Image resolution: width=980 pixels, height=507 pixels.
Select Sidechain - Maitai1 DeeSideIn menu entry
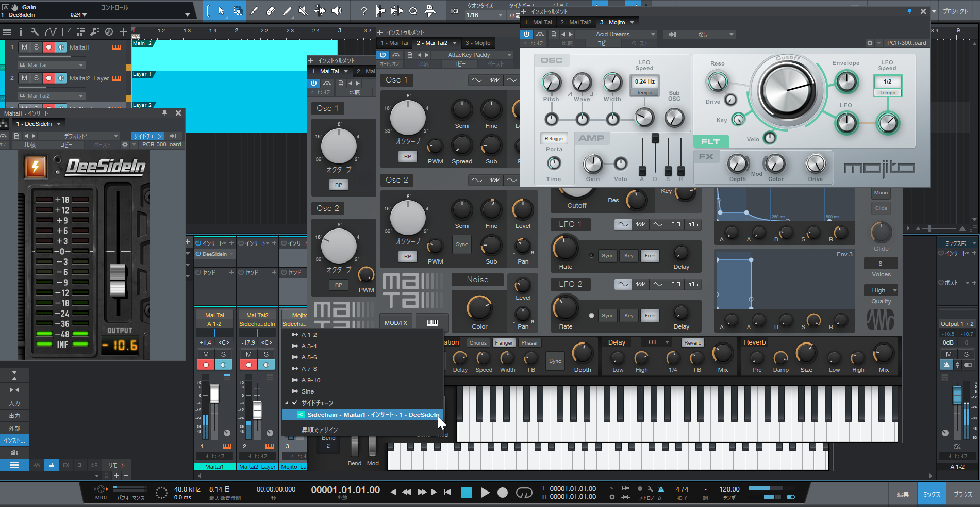tap(362, 415)
